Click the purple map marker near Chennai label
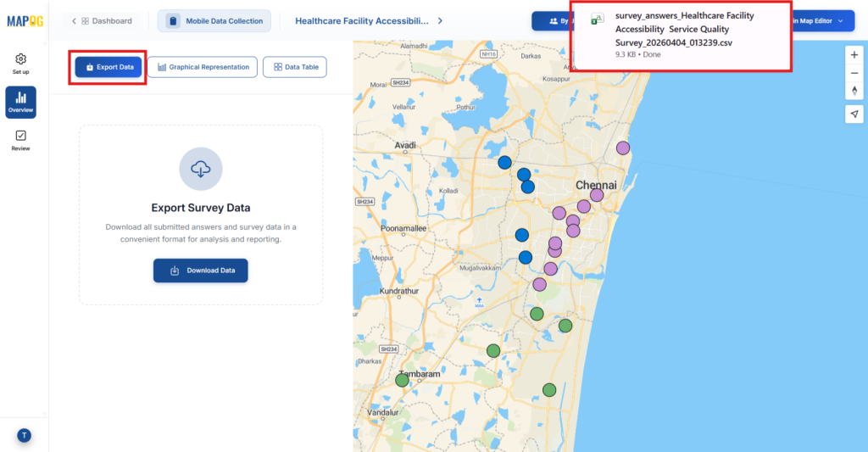868x452 pixels. pos(597,195)
